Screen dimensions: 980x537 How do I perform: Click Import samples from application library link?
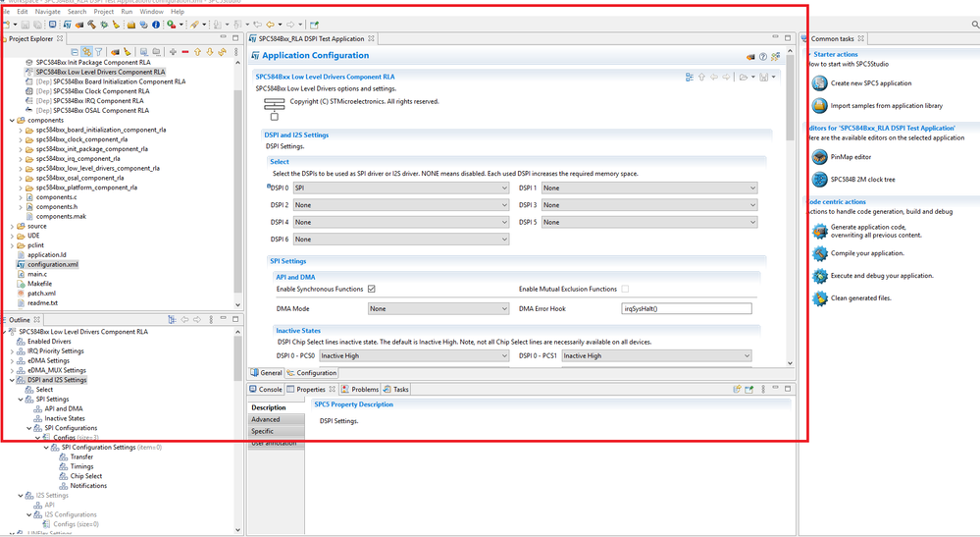(886, 106)
